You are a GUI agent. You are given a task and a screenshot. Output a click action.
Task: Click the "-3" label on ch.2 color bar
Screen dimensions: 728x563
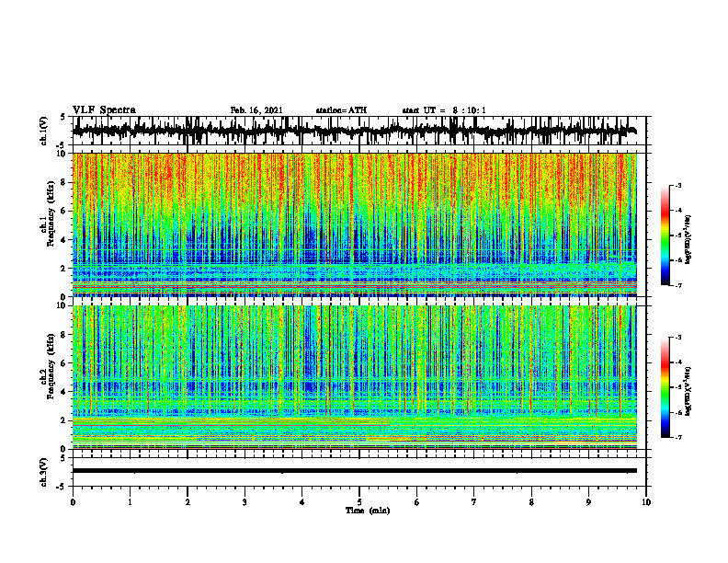click(678, 338)
